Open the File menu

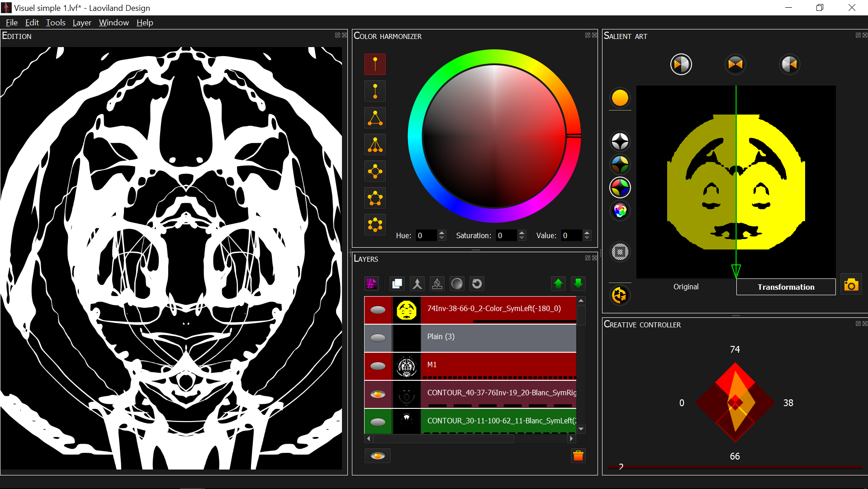click(x=12, y=23)
